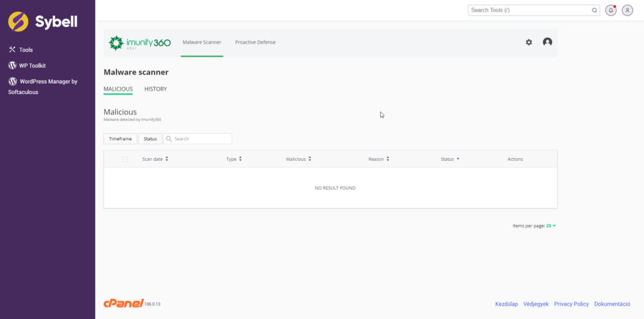Click the search magnifier icon in Search Tools
The width and height of the screenshot is (644, 319).
click(x=594, y=10)
